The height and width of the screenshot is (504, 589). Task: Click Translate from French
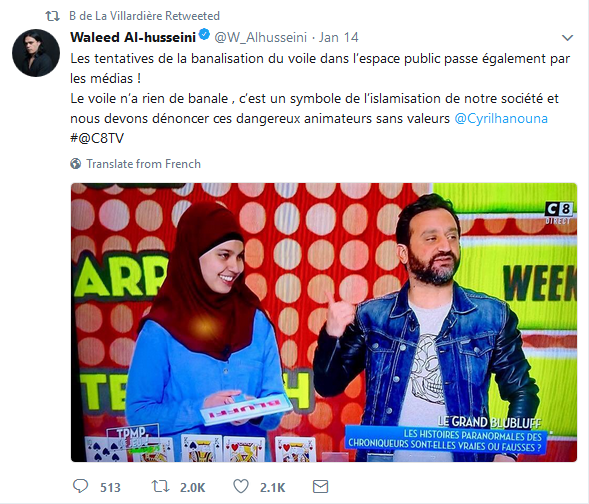(143, 164)
